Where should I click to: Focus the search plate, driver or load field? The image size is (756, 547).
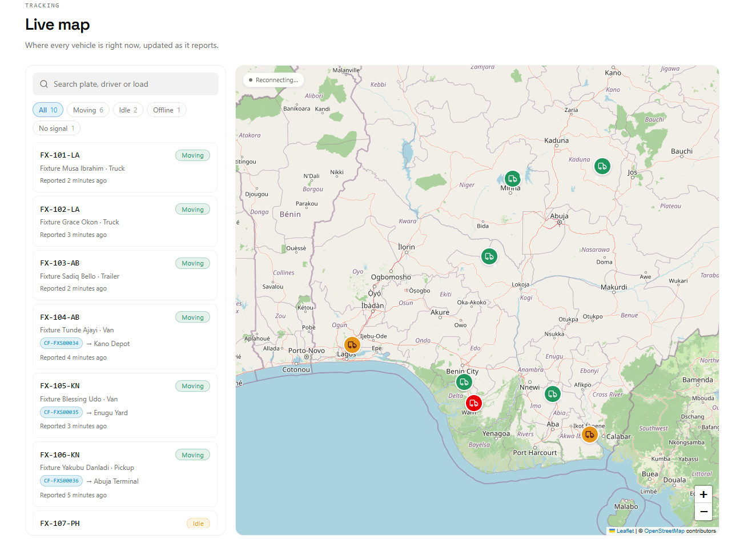126,84
